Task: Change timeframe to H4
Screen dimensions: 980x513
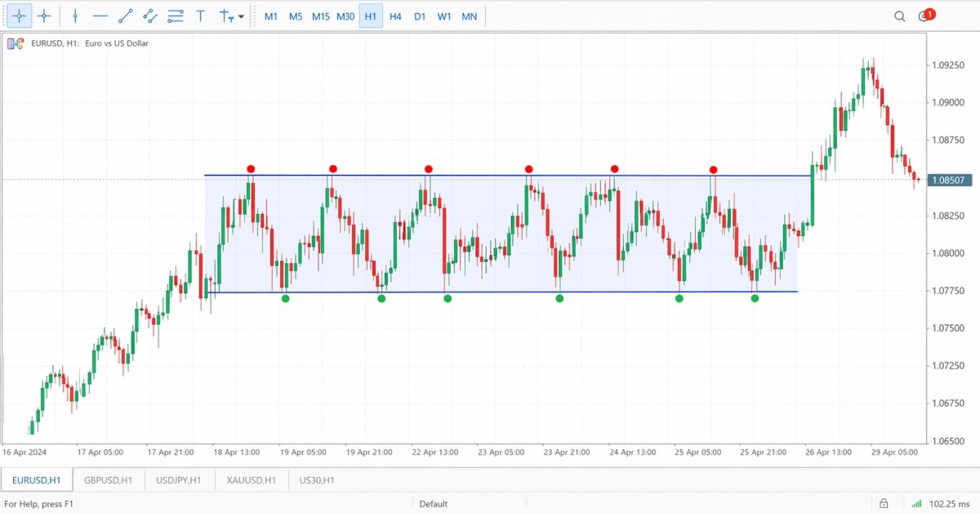Action: 395,16
